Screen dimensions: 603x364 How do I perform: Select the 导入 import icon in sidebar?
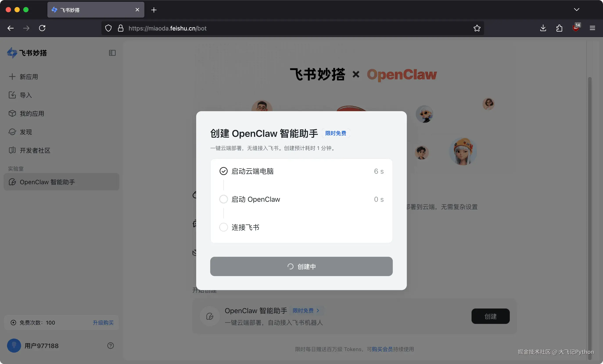coord(12,95)
